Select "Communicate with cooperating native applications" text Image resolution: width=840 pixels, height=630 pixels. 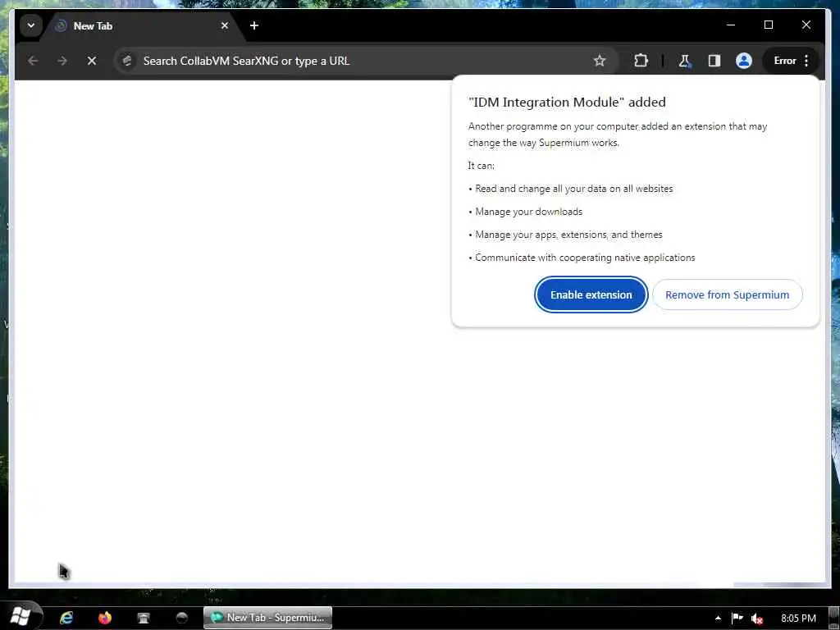coord(585,258)
